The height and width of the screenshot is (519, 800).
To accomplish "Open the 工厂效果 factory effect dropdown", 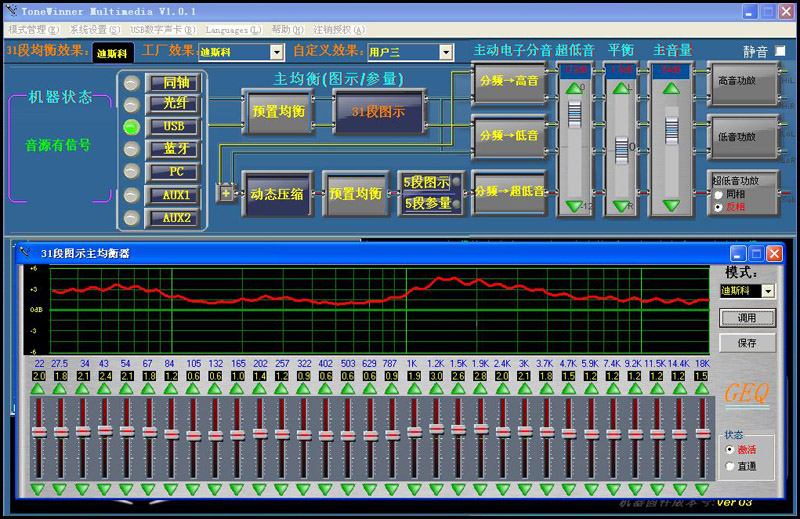I will 276,52.
